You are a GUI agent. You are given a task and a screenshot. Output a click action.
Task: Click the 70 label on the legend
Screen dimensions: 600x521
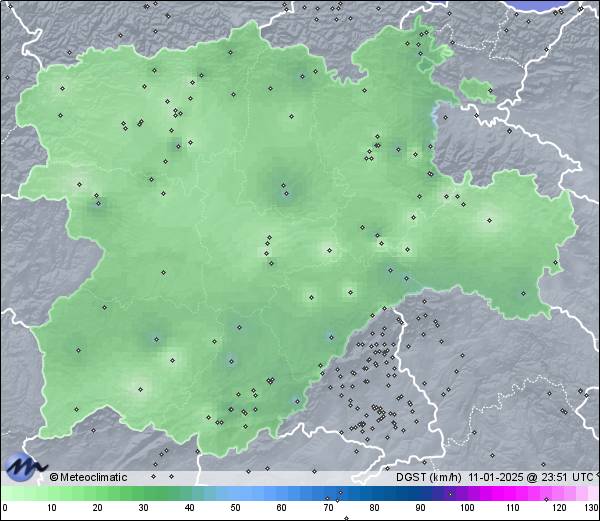coord(328,508)
